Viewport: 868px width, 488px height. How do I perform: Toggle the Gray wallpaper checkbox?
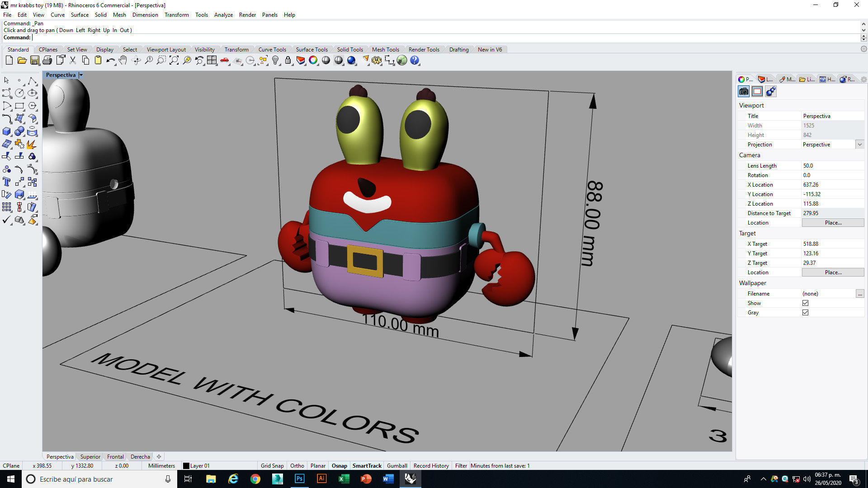click(805, 313)
